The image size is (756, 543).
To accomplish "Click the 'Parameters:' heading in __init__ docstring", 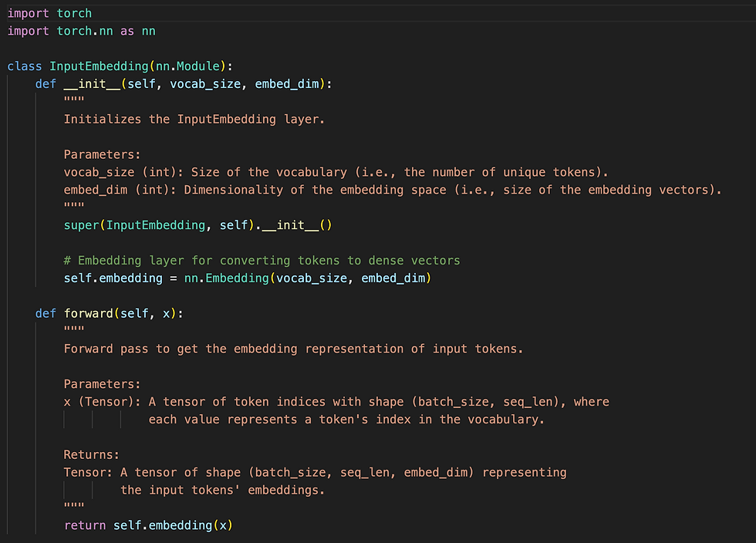I will pos(102,154).
